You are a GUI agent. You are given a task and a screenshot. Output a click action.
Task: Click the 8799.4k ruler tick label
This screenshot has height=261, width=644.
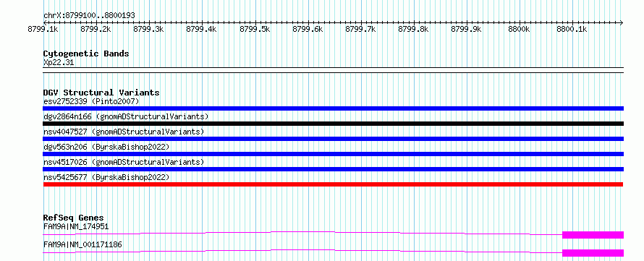[x=201, y=29]
